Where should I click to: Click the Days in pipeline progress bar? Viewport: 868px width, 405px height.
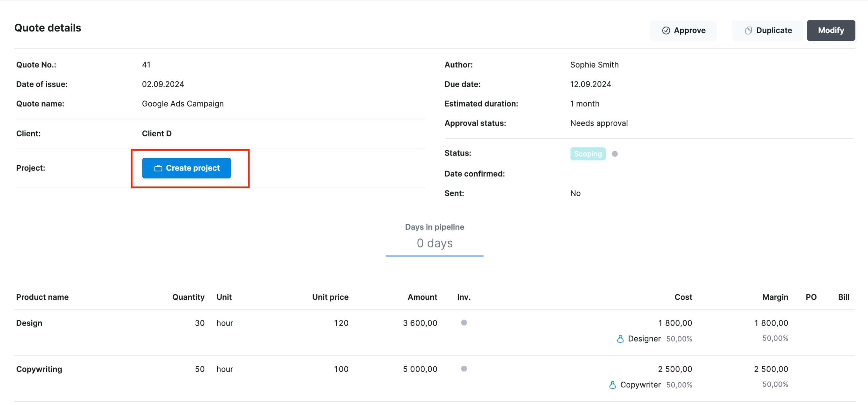tap(434, 256)
